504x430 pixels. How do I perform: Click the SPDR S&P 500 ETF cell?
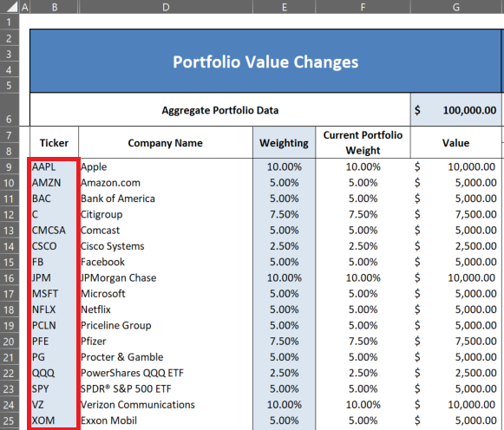pyautogui.click(x=166, y=389)
